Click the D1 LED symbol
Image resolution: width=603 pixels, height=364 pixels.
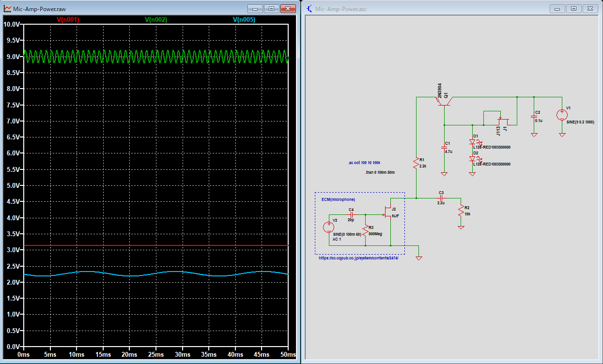pos(473,142)
